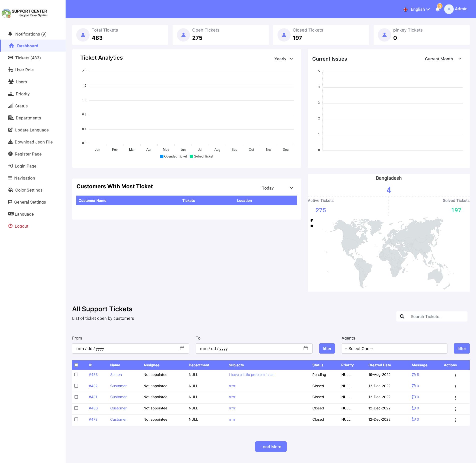Open the Sumon customer link
Image resolution: width=476 pixels, height=463 pixels.
116,375
